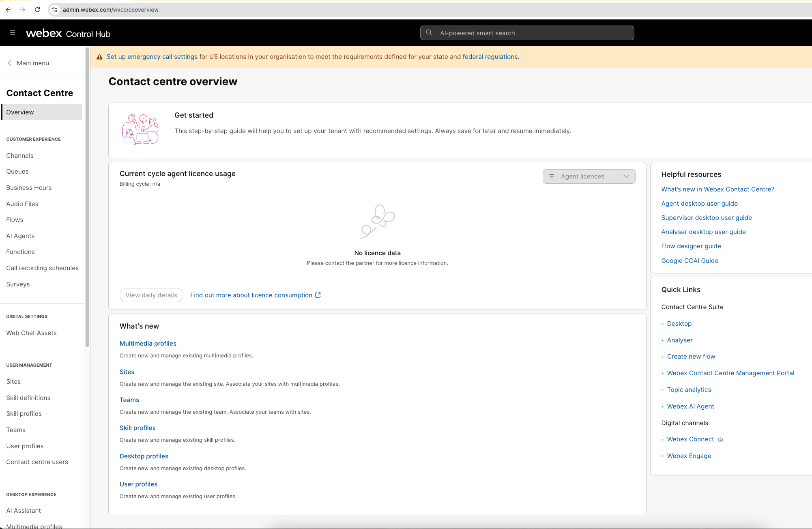Viewport: 812px width, 529px height.
Task: Click the magnifier icon in smart search
Action: [x=429, y=33]
